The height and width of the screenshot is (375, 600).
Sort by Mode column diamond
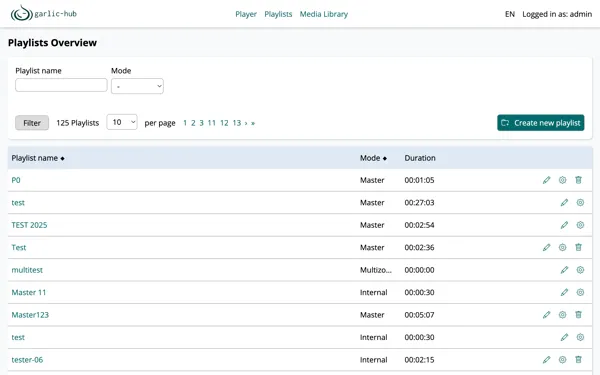(385, 158)
